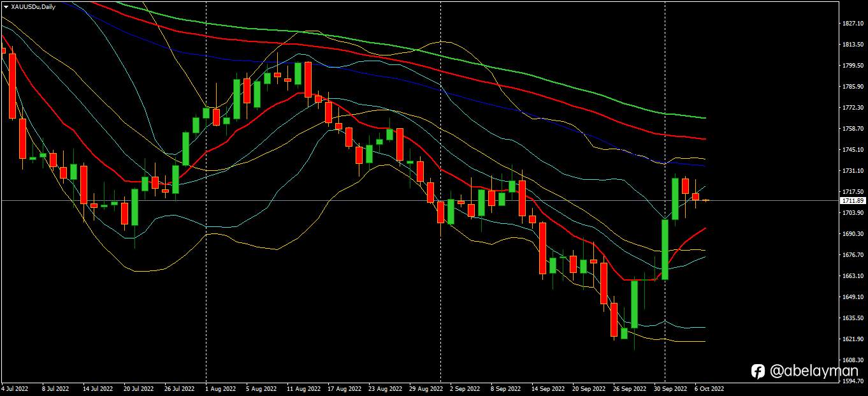
Task: Click the 1745.10 price axis label
Action: point(852,149)
